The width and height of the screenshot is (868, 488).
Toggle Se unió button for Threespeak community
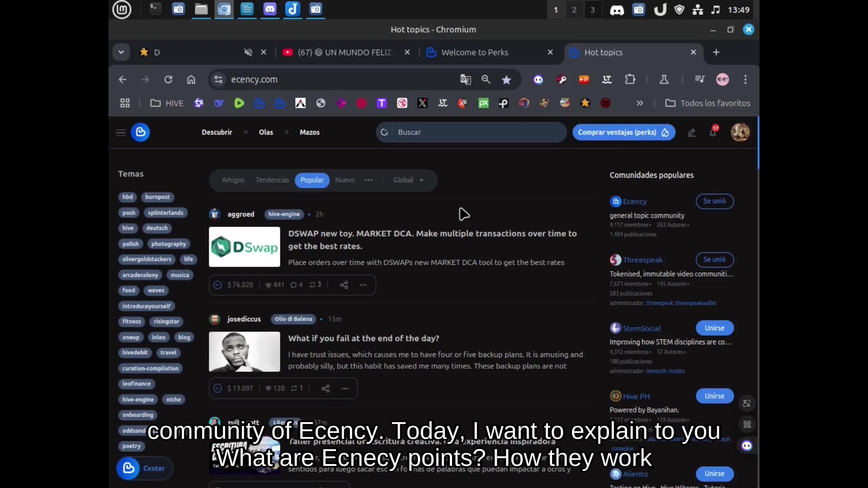(714, 259)
